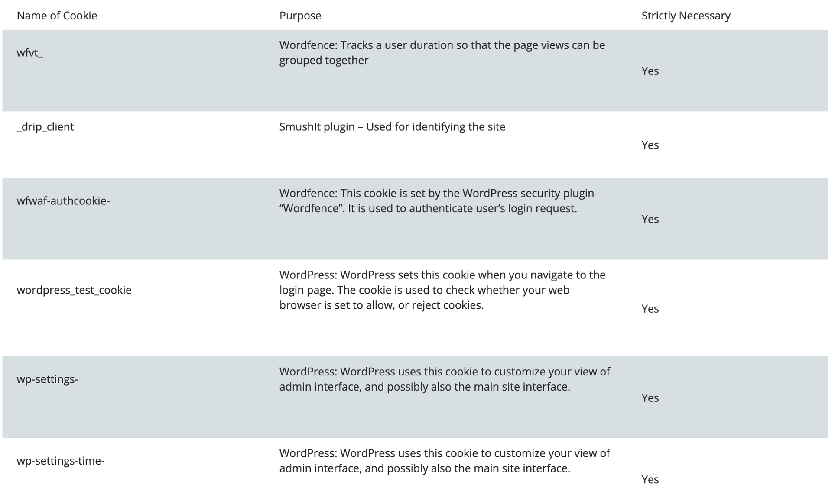Click the Wordfence login authentication description

[436, 200]
